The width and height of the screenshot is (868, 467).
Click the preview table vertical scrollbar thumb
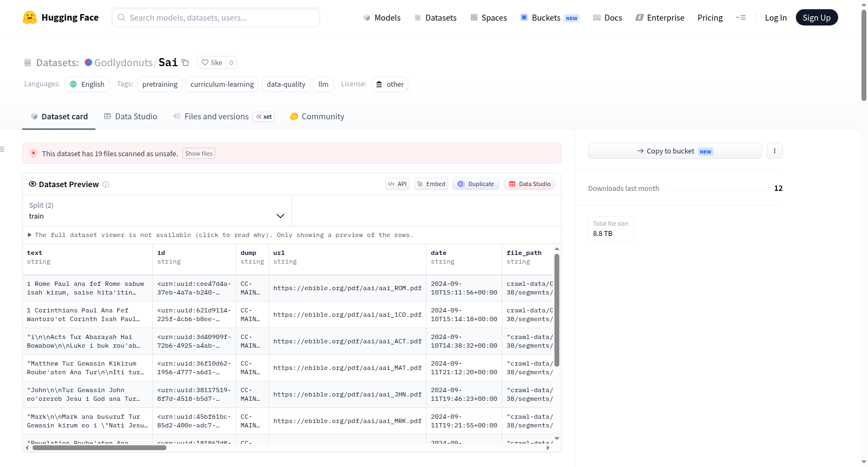(x=557, y=310)
